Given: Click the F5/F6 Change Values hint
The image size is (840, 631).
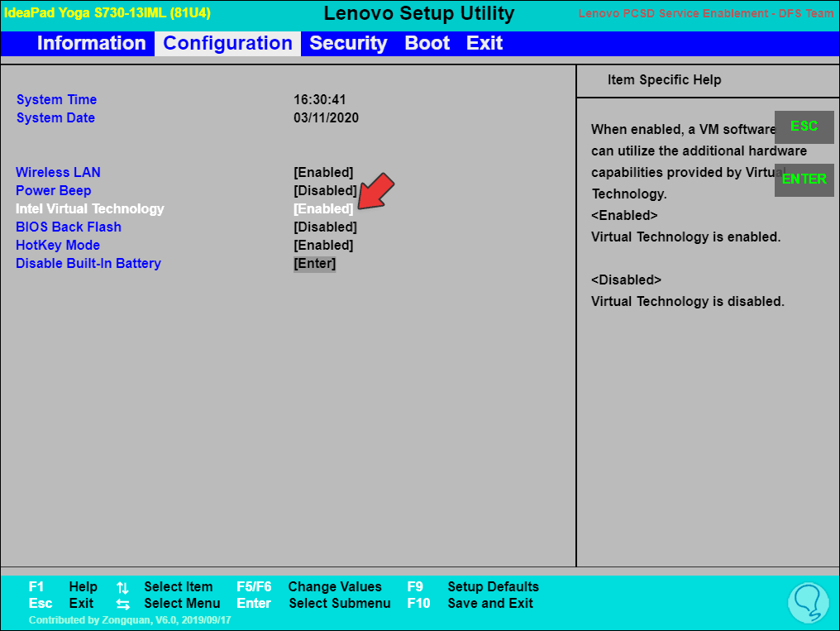Looking at the screenshot, I should coord(309,587).
